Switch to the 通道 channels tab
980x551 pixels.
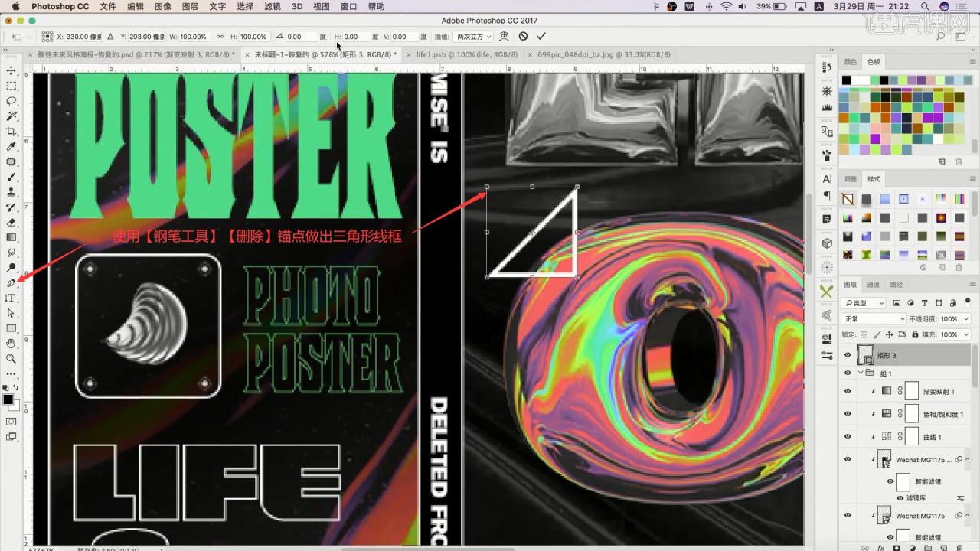tap(873, 284)
